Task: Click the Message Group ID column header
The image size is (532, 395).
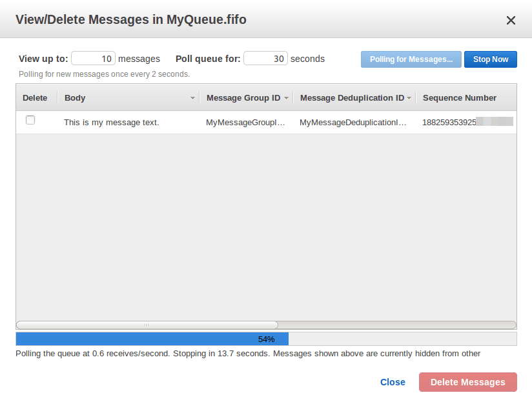Action: (x=241, y=97)
